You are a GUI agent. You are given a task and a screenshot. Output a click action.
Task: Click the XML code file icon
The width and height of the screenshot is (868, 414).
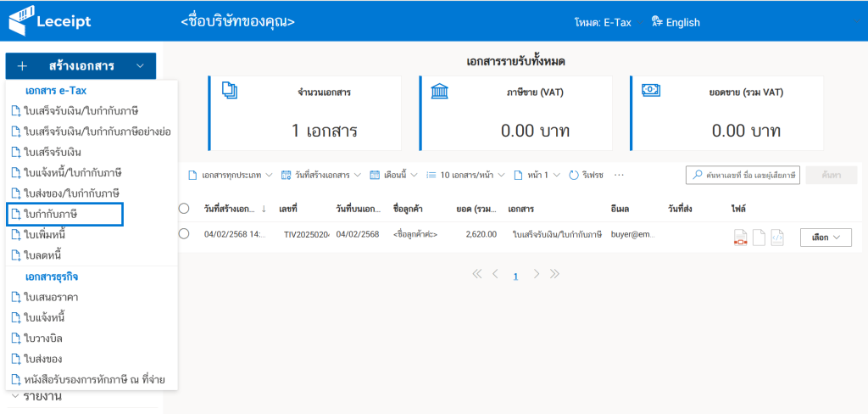click(x=777, y=238)
